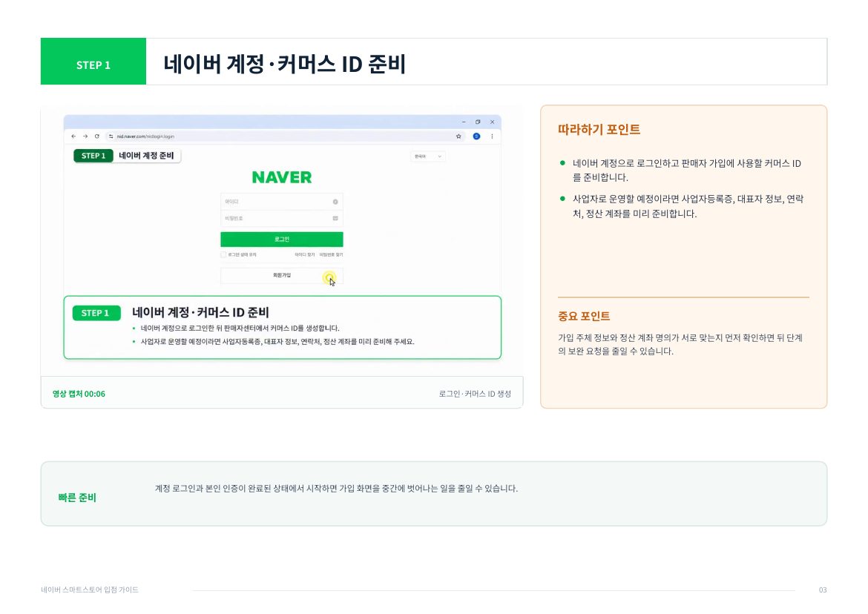
Task: Focus the 비밀번호 input field
Action: coord(282,219)
